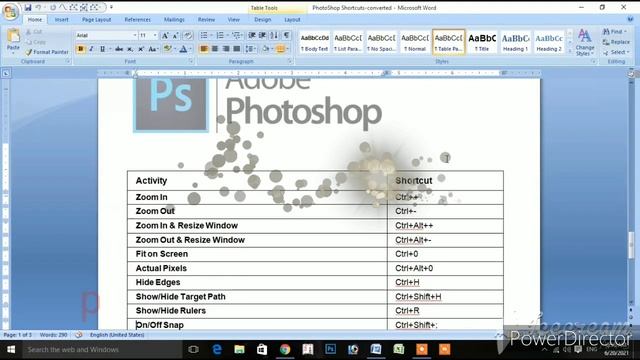Apply a multilevel list
Viewport: 640px width, 360px height.
point(237,36)
